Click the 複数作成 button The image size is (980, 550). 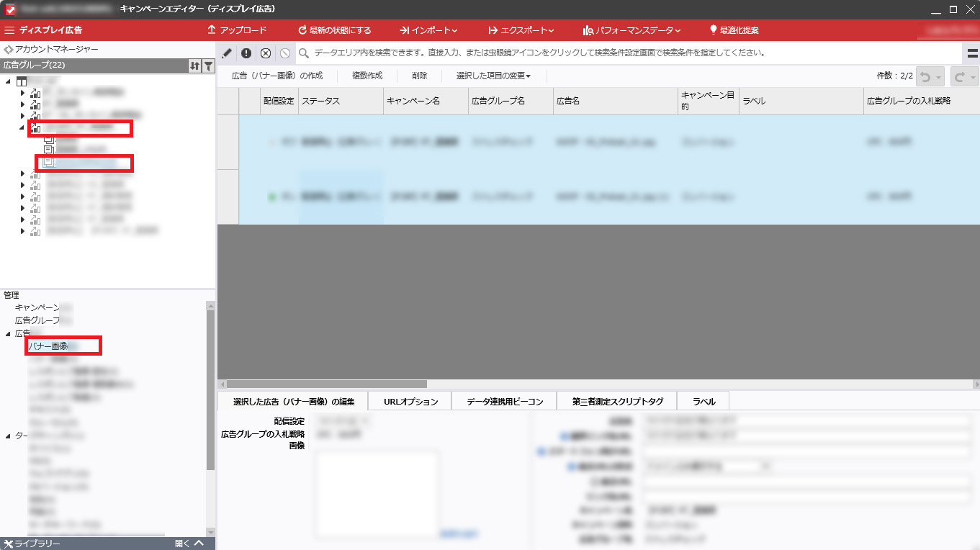pos(367,76)
